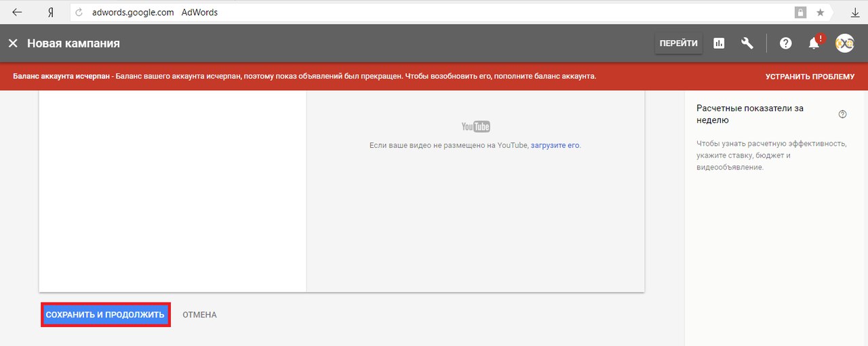868x346 pixels.
Task: Click the padlock icon in the address bar
Action: tap(800, 12)
